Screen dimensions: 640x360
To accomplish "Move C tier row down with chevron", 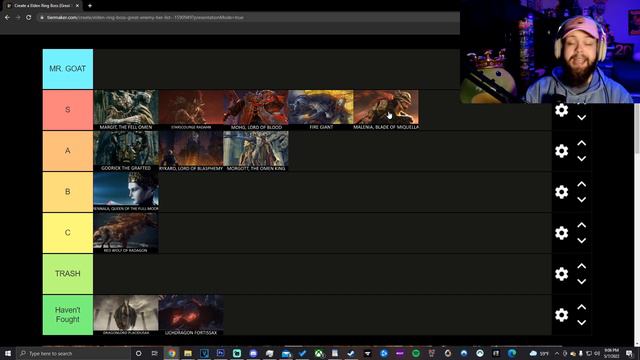I will pos(582,240).
